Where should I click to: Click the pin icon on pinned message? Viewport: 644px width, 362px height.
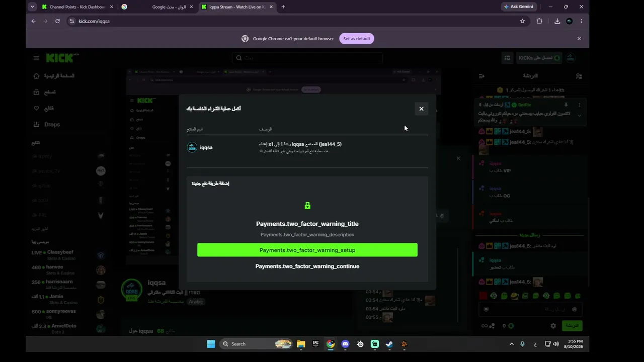pos(566,105)
